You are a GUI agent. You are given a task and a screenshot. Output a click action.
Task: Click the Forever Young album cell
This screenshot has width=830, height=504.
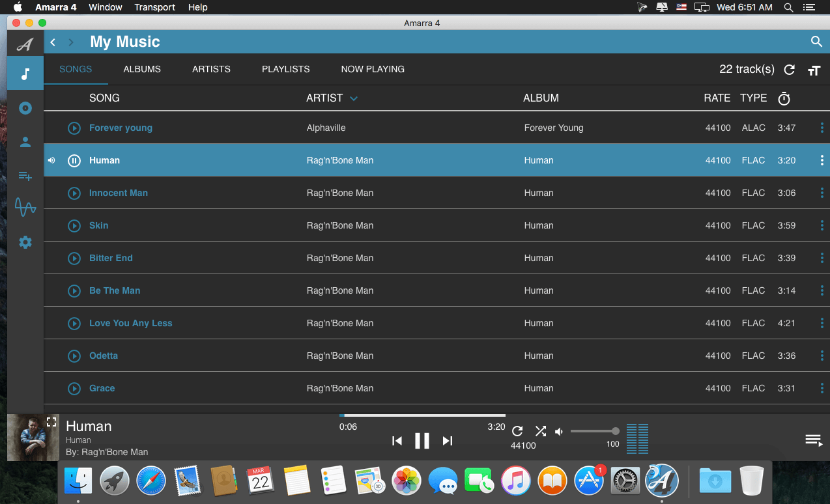pos(554,128)
